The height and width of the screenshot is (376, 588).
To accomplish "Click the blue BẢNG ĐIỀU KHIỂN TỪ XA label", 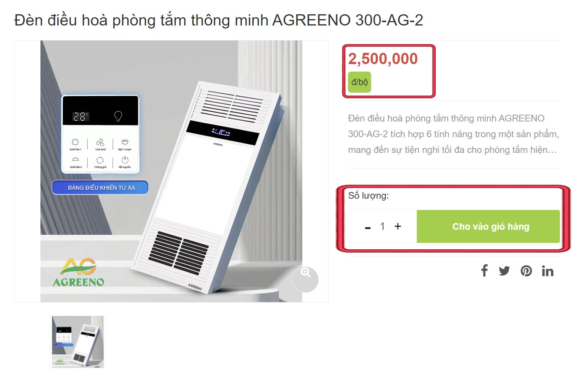I will [x=100, y=187].
